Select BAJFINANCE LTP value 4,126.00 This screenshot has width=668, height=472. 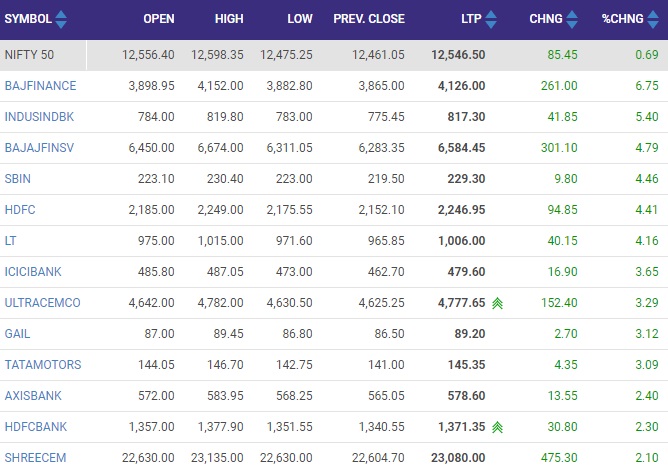click(462, 86)
